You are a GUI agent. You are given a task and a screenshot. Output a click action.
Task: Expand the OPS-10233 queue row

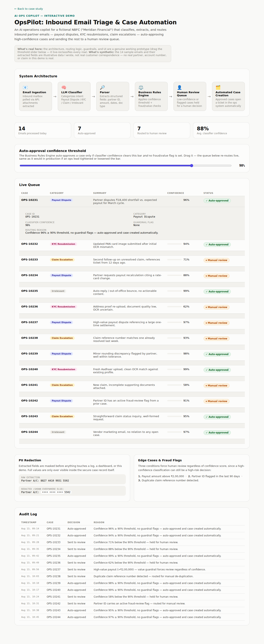[132, 261]
